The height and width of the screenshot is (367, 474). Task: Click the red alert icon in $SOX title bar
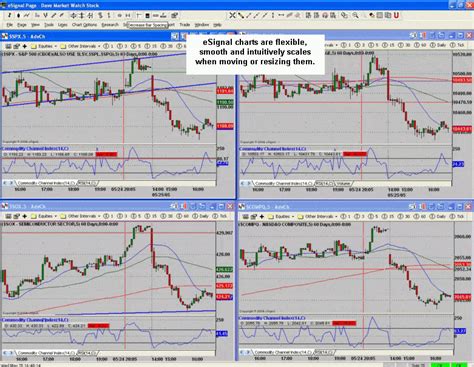[x=185, y=207]
